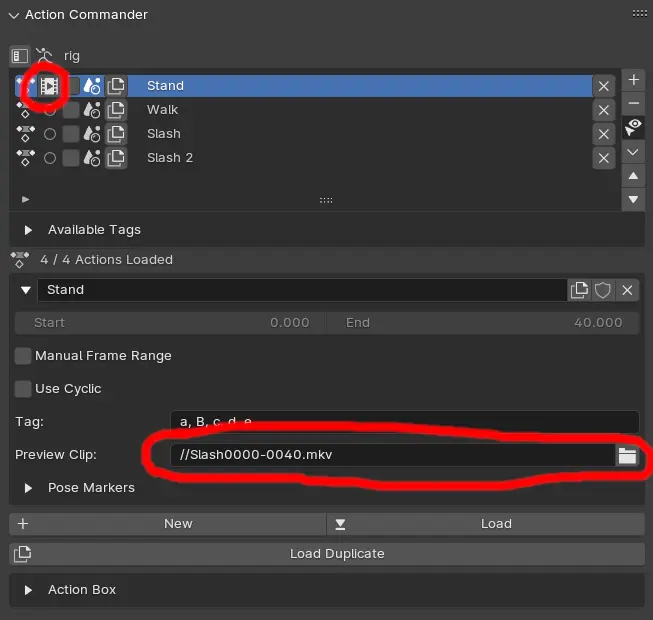
Task: Play the preview clip for Stand action
Action: point(49,86)
